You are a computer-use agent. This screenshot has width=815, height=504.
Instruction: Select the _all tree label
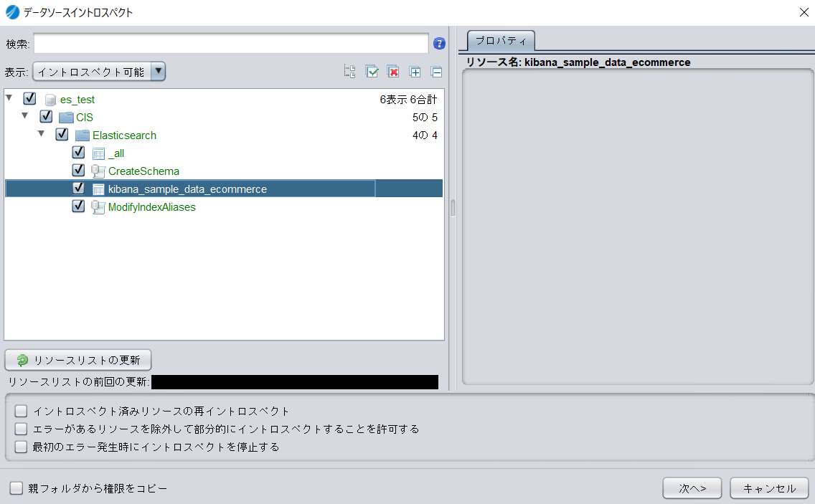point(116,154)
